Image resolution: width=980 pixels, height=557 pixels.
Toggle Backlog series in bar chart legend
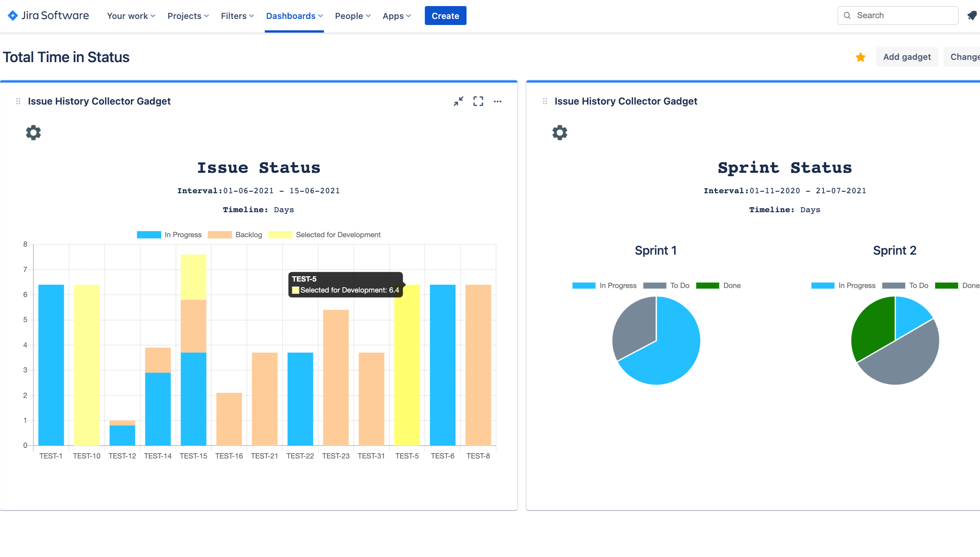click(235, 235)
